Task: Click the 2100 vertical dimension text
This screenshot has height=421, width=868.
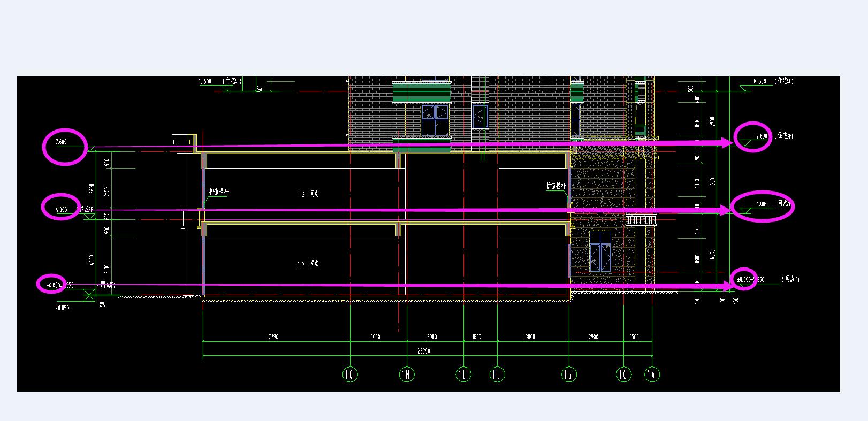Action: (x=107, y=191)
